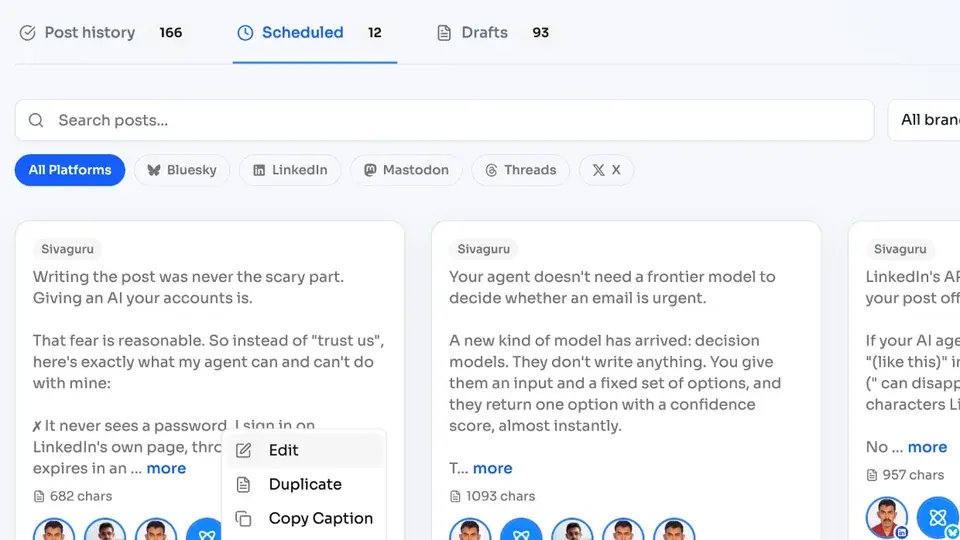Click the LinkedIn profile avatar on third card
Image resolution: width=960 pixels, height=540 pixels.
(887, 517)
